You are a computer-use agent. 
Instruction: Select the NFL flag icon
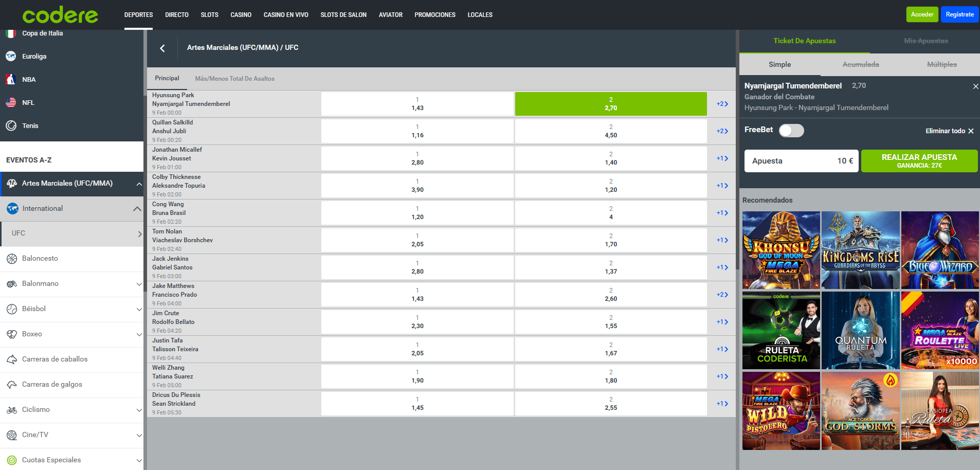[x=11, y=102]
